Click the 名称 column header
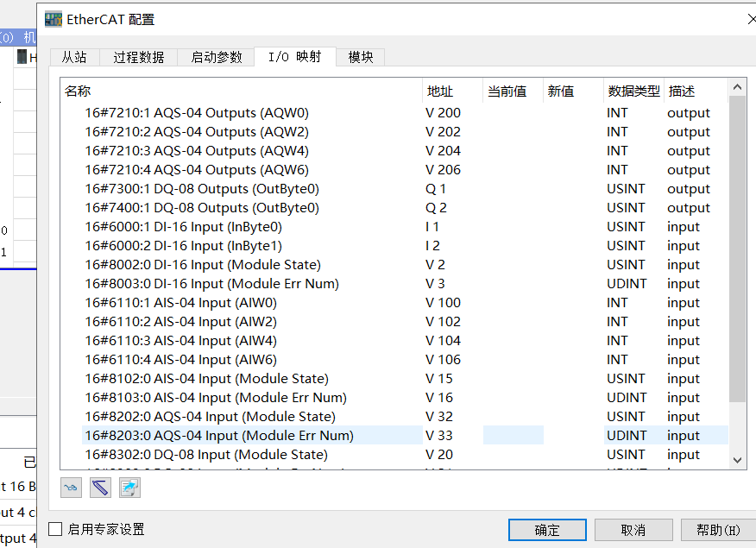This screenshot has width=756, height=548. [241, 91]
